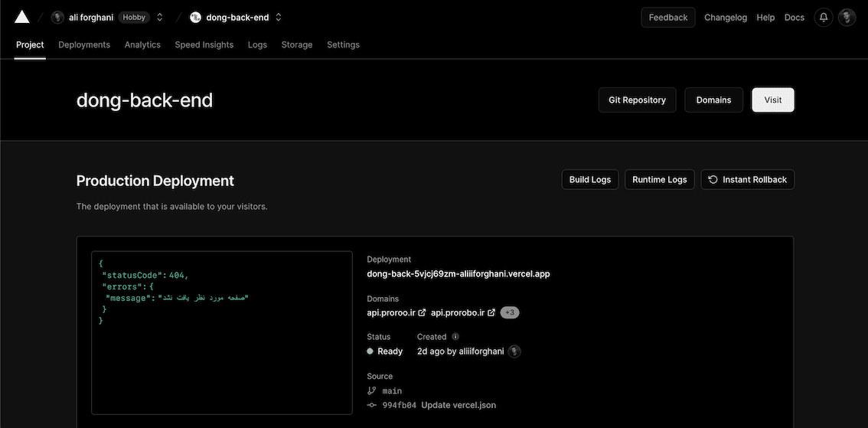Open the Analytics tab

pos(142,45)
